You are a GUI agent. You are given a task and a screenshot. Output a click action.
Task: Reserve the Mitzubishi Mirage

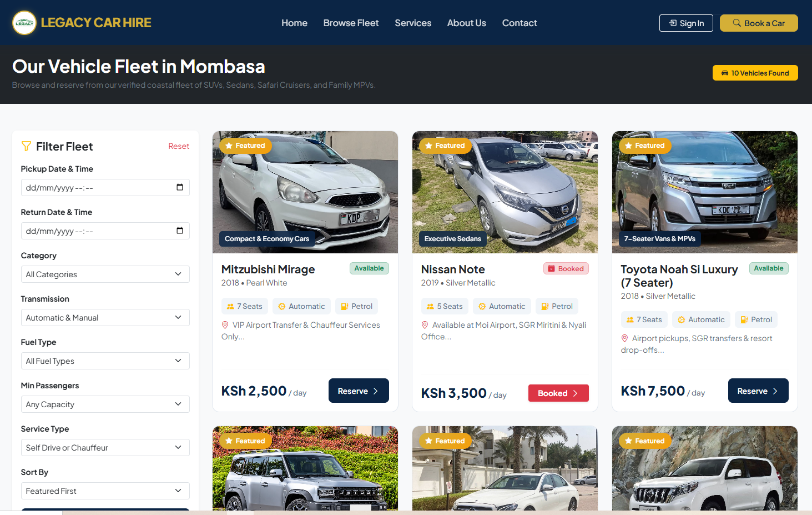click(x=359, y=391)
